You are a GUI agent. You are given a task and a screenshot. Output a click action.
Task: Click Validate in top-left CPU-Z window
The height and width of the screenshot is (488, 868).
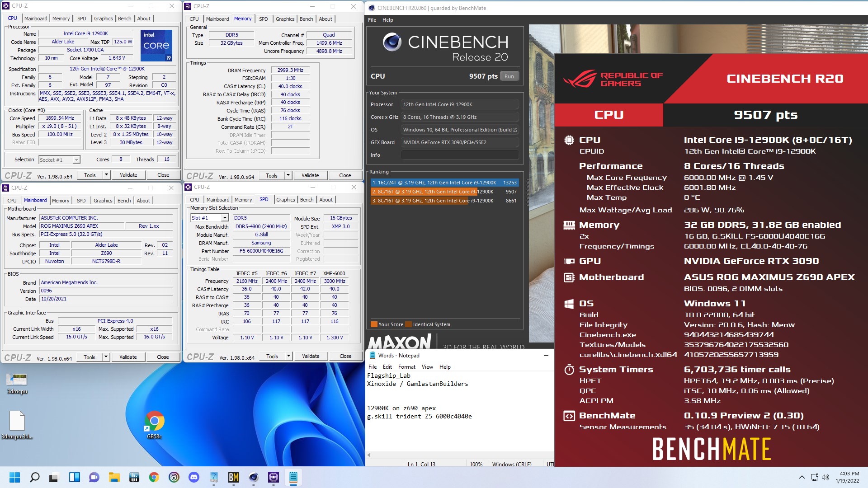pos(128,175)
